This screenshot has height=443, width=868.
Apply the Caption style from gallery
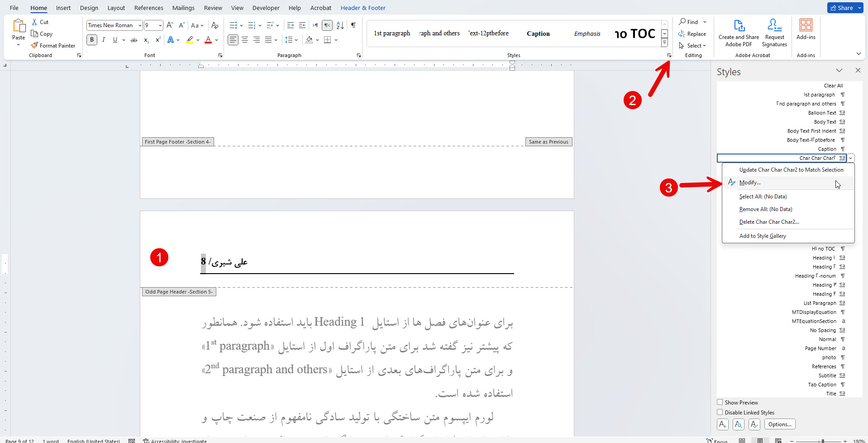tap(538, 34)
